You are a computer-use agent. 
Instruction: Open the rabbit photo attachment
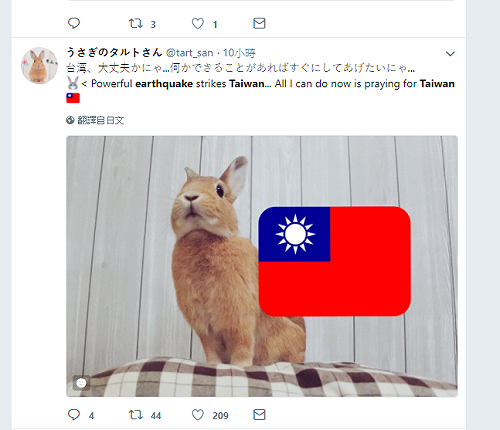point(262,266)
